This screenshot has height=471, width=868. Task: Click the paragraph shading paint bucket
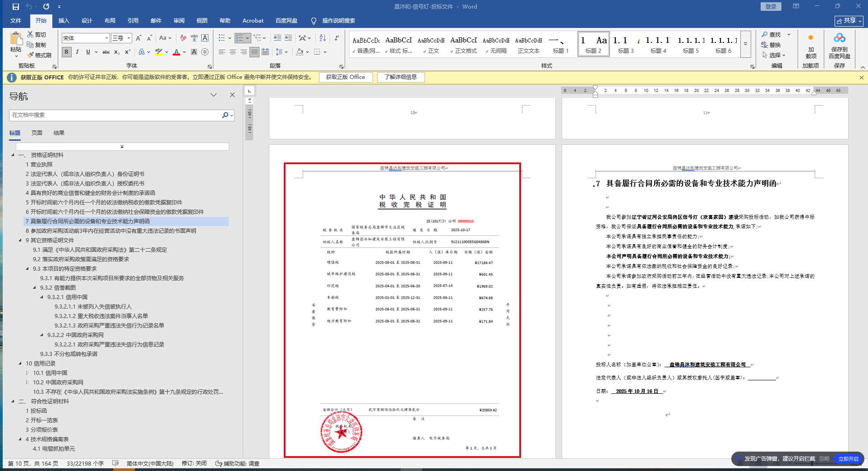[x=300, y=52]
